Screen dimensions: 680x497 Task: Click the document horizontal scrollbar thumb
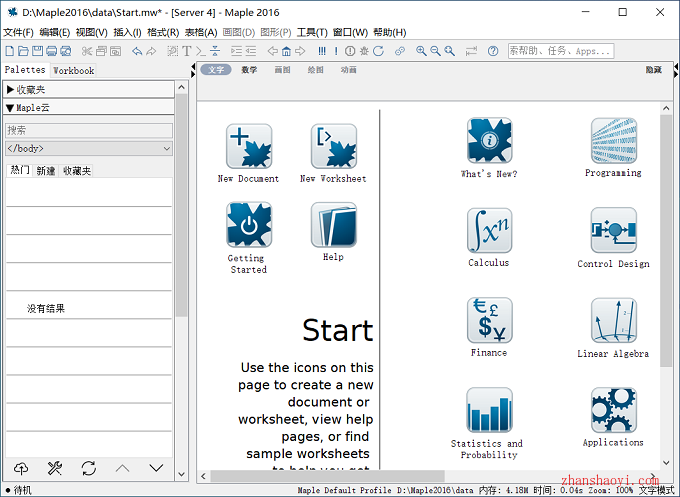point(327,476)
